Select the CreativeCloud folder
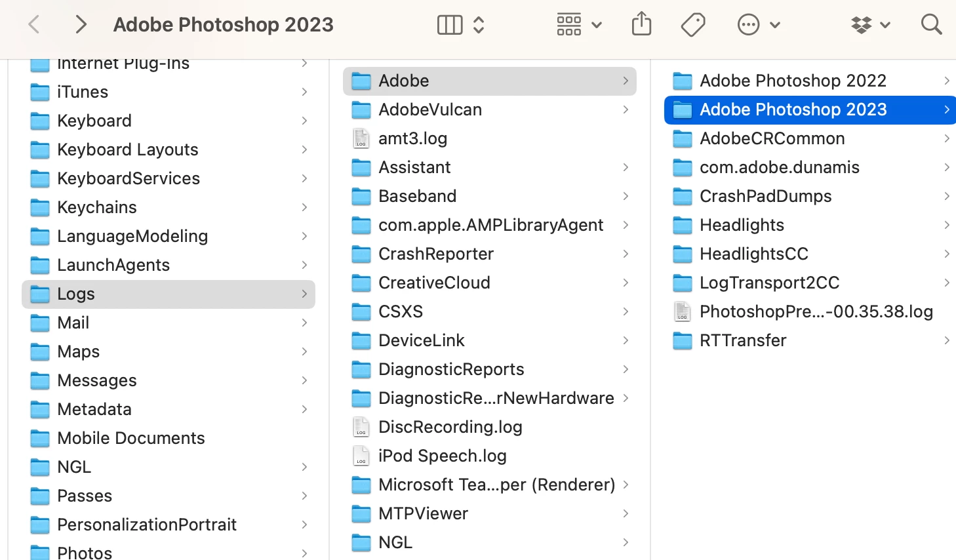The width and height of the screenshot is (956, 560). (x=490, y=283)
